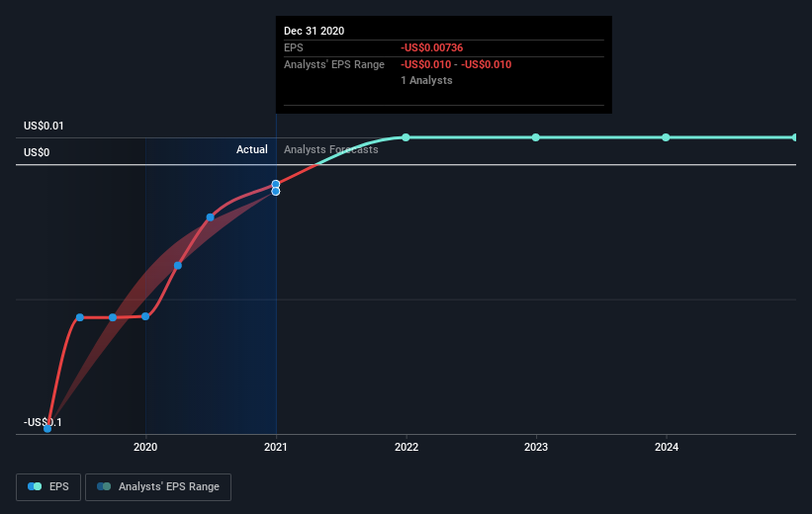The width and height of the screenshot is (812, 514).
Task: Click the 2022 x-axis label
Action: (406, 447)
